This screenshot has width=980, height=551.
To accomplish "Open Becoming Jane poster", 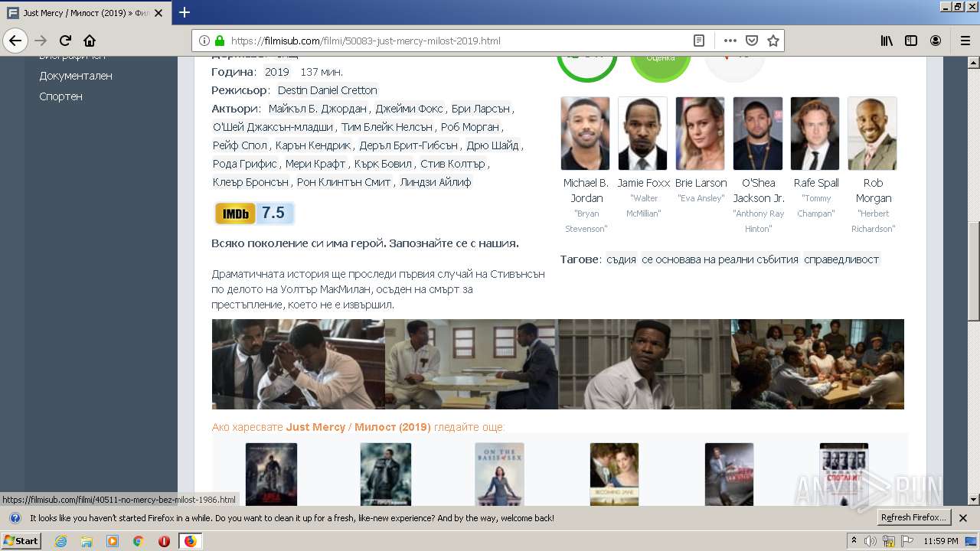I will coord(614,474).
